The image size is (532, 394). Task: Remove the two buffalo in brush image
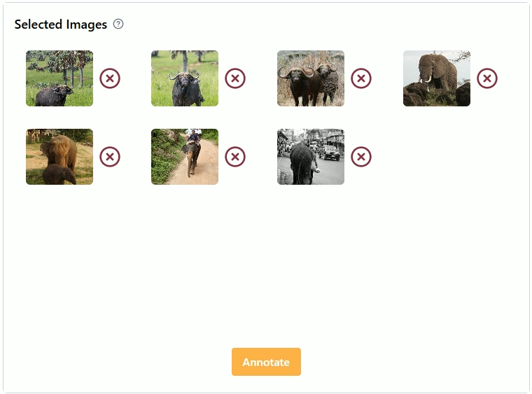click(360, 78)
